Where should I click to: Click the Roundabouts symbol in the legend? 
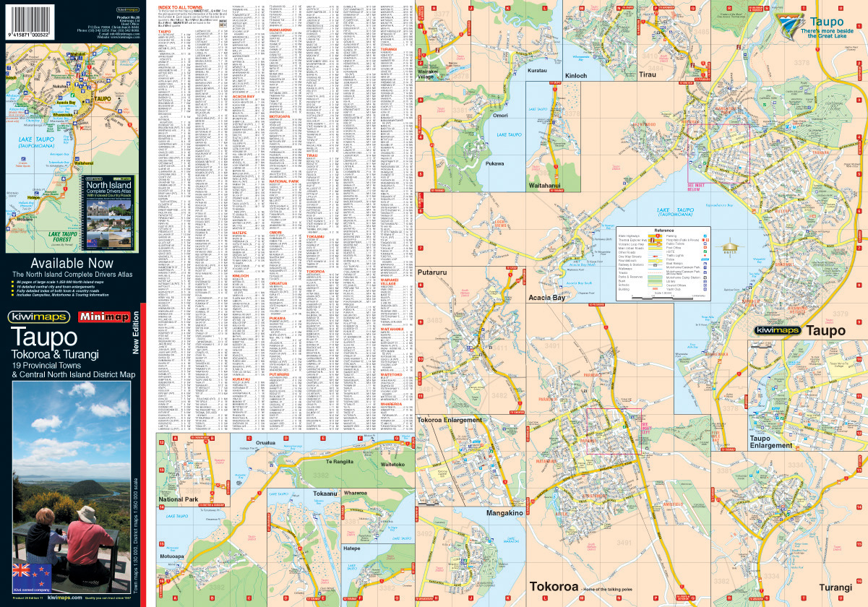pyautogui.click(x=656, y=261)
